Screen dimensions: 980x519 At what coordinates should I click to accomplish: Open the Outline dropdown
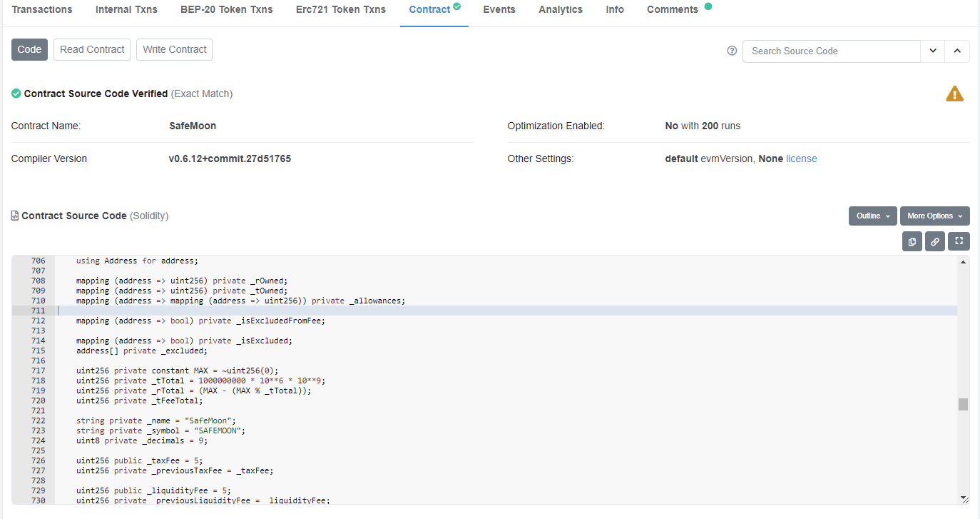[873, 216]
